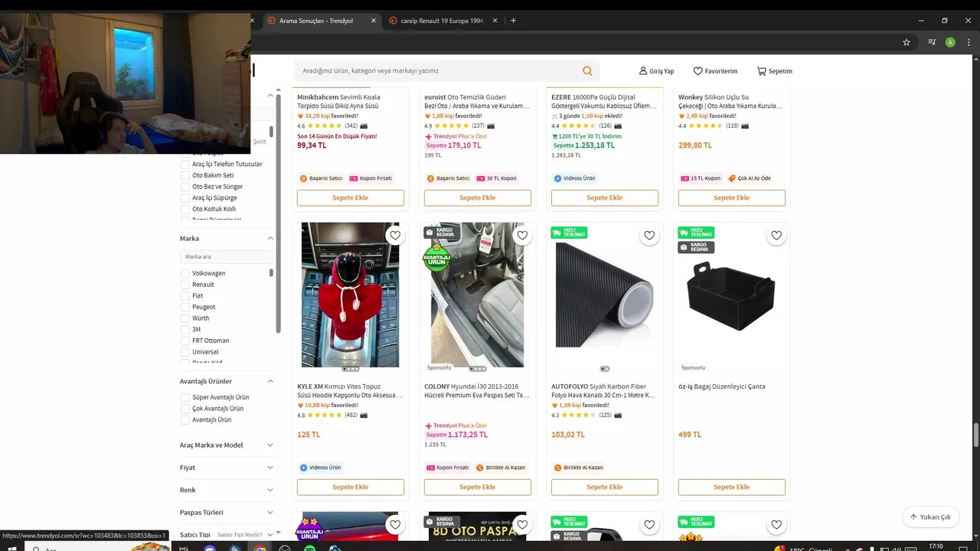Close the caralp Renault 19 tab
Image resolution: width=980 pixels, height=551 pixels.
[495, 21]
